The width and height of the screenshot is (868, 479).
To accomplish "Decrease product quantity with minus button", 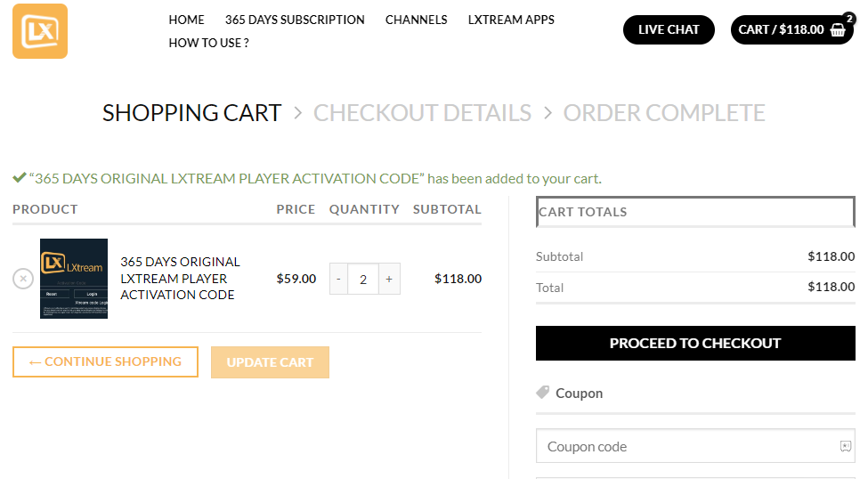I will 338,279.
